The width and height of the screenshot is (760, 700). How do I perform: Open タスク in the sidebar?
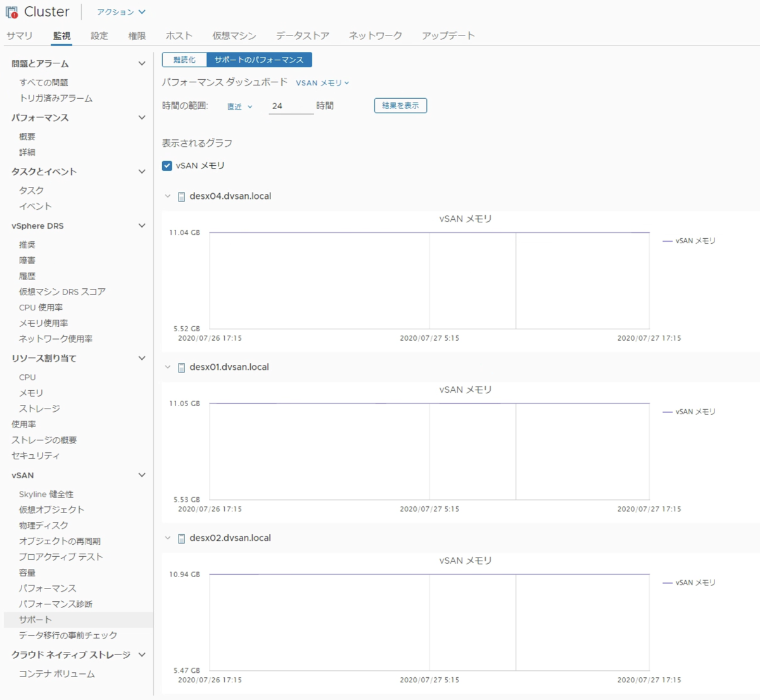coord(32,190)
